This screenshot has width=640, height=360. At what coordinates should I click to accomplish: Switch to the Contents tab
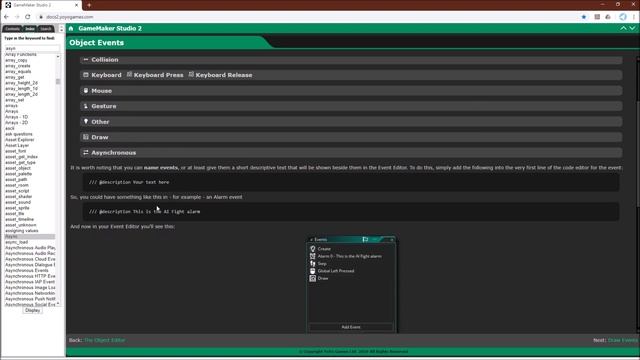click(13, 29)
